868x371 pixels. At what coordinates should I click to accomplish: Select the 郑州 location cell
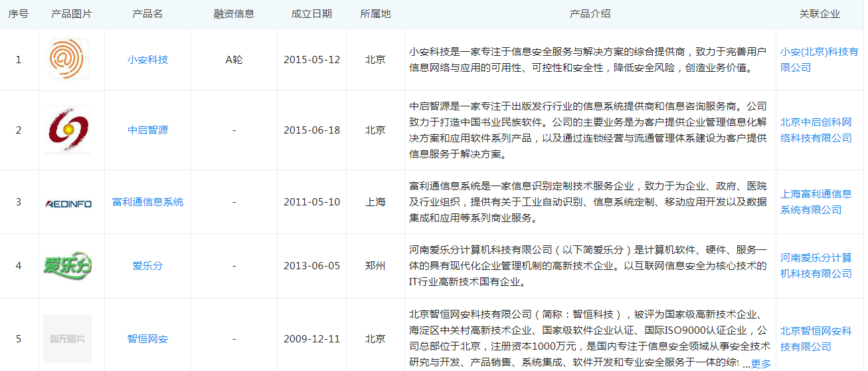pos(375,265)
